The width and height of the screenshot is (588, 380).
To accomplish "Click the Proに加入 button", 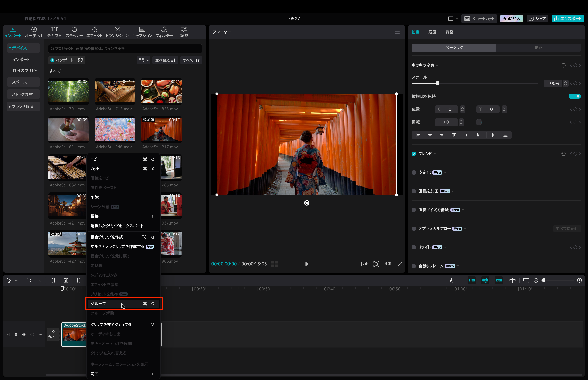I will click(511, 19).
